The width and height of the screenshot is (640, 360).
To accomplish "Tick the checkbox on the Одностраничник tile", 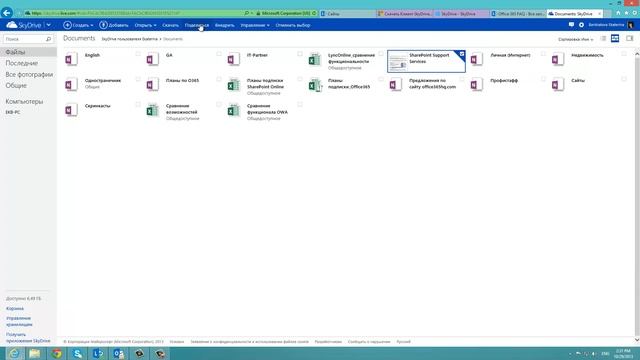I will tap(138, 79).
